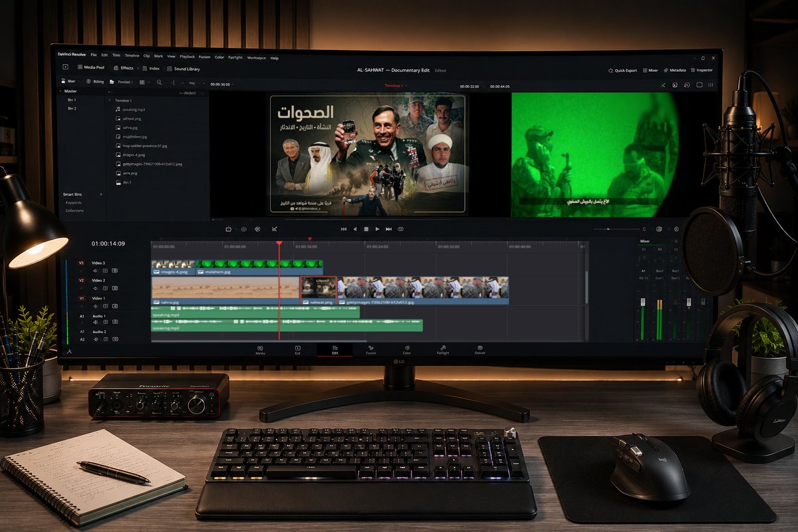Switch to the Color page
The width and height of the screenshot is (798, 532).
click(406, 350)
